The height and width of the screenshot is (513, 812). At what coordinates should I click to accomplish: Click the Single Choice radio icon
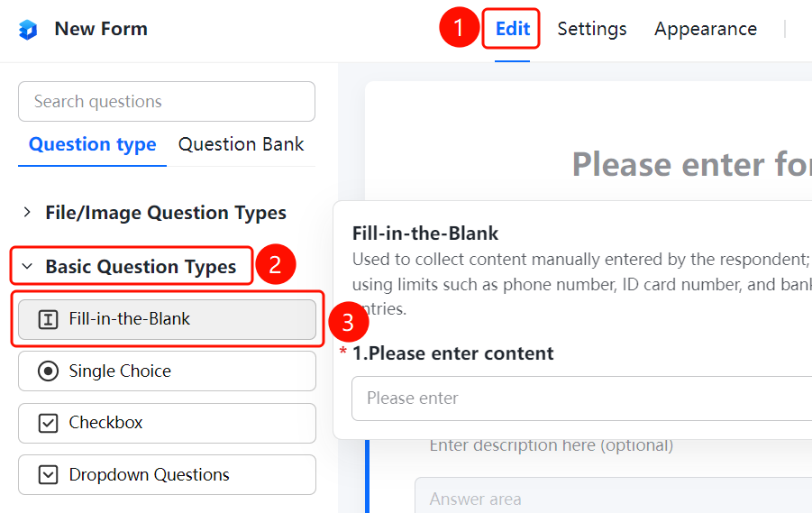point(48,371)
